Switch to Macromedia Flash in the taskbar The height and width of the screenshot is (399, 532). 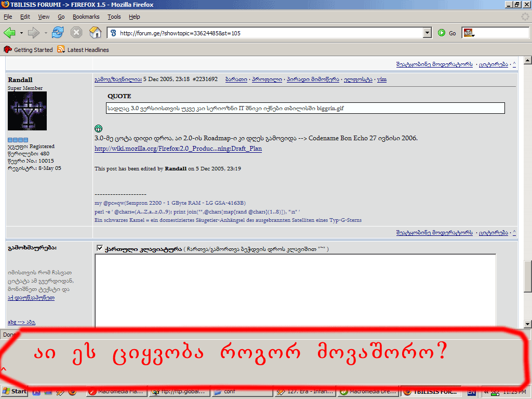pos(116,391)
